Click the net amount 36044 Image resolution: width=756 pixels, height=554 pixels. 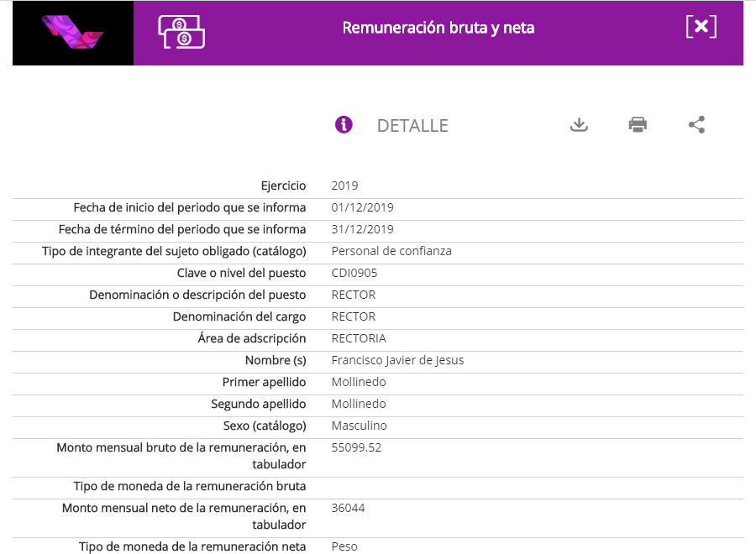[348, 508]
